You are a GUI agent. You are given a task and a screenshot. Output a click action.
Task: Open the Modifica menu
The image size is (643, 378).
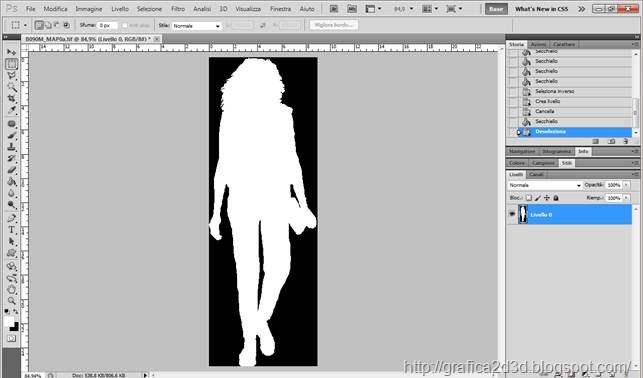click(55, 9)
